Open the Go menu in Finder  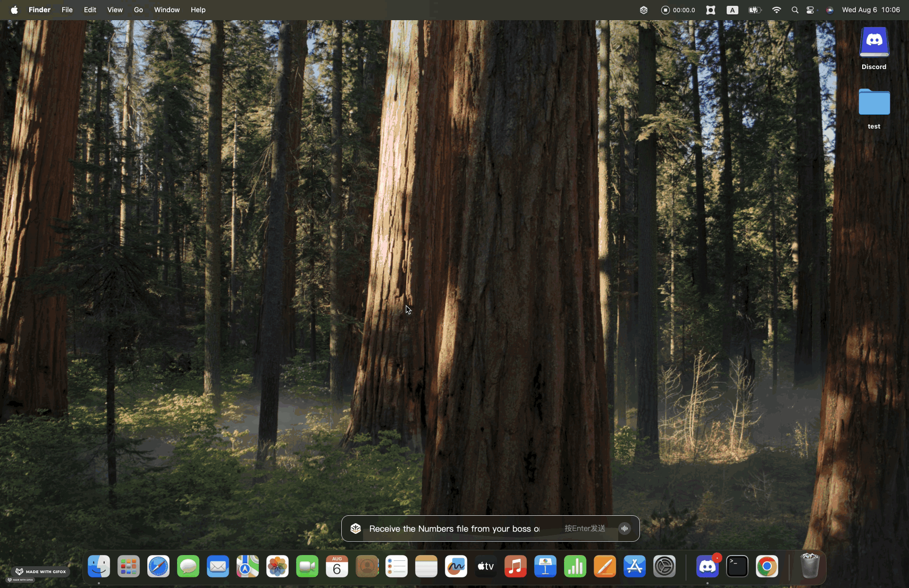pyautogui.click(x=138, y=10)
